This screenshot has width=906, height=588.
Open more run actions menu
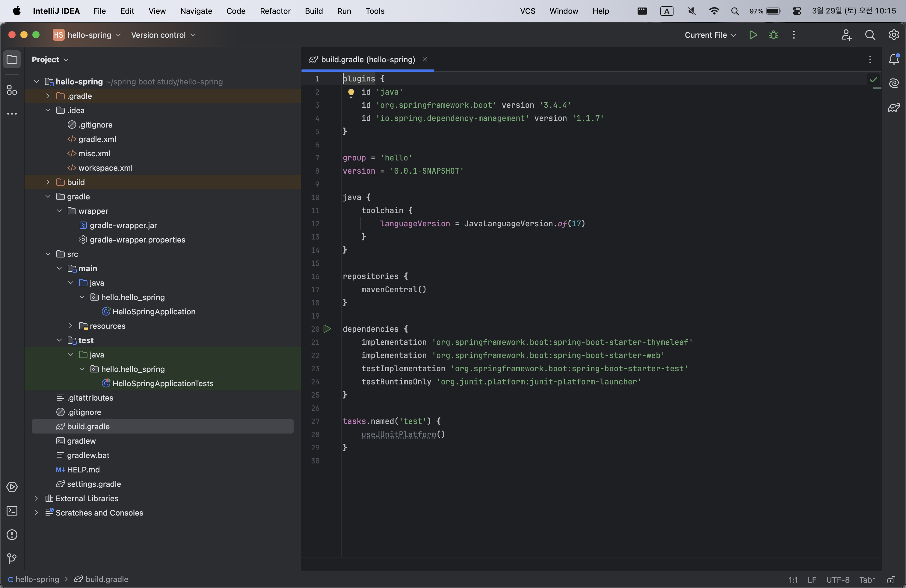[x=794, y=35]
